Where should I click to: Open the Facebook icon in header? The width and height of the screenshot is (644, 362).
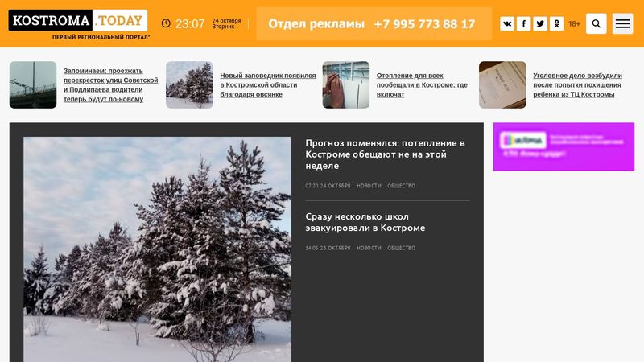524,24
